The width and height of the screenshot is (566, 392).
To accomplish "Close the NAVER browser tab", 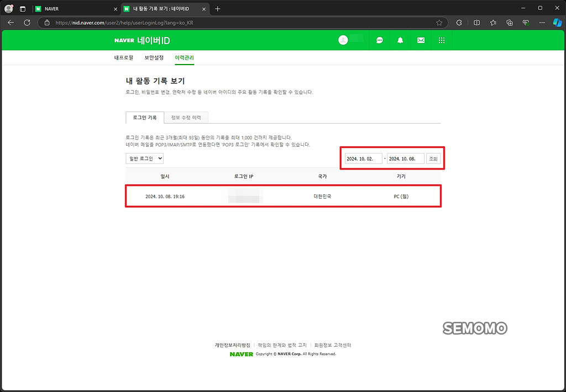I will click(116, 9).
